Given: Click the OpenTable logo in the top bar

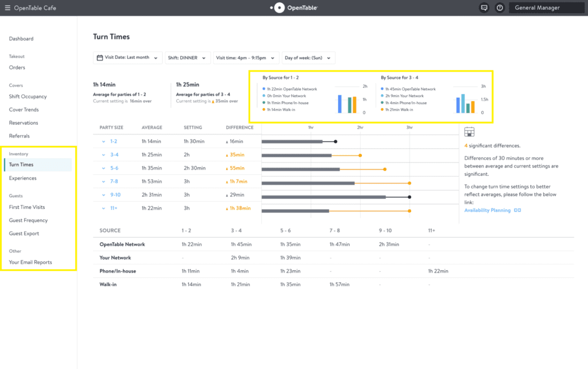Looking at the screenshot, I should click(293, 8).
